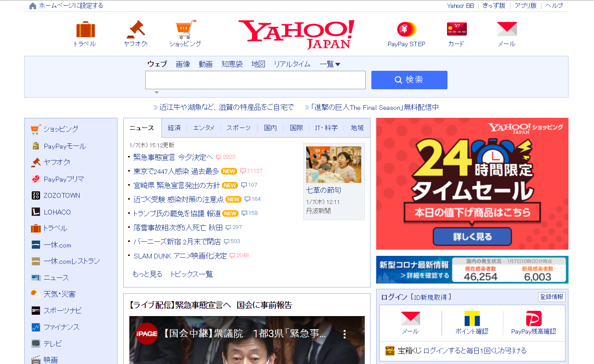
Task: Open LOHACO in the sidebar
Action: [x=57, y=212]
